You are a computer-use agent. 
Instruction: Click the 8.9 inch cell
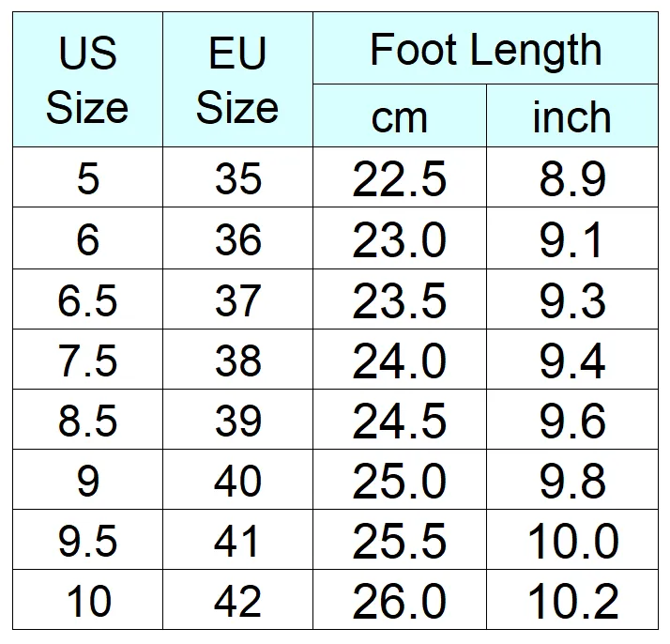(x=572, y=177)
